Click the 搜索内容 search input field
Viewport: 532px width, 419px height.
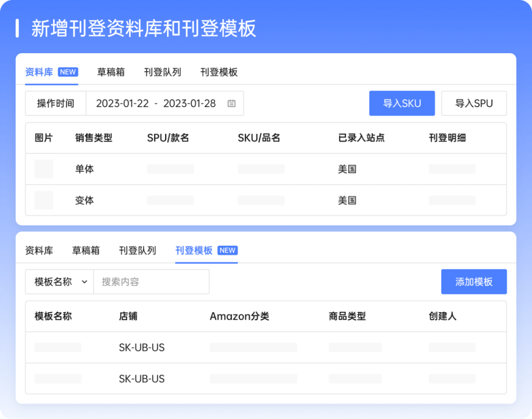coord(151,282)
